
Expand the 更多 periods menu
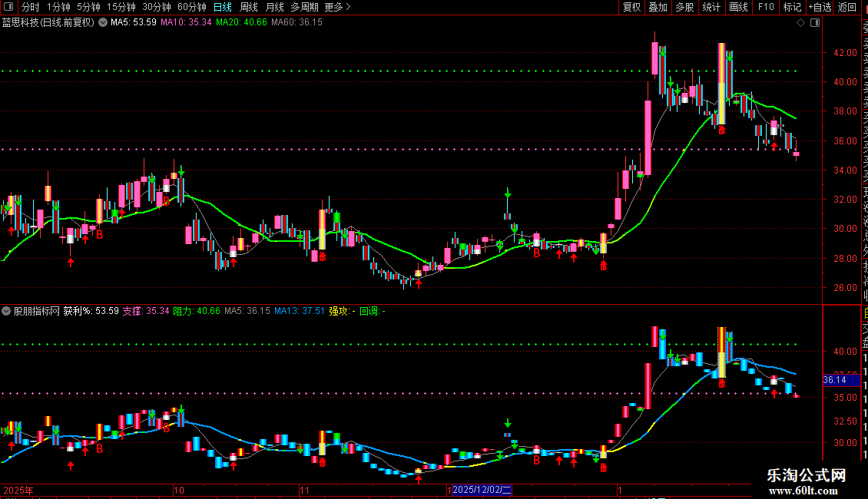tap(338, 7)
